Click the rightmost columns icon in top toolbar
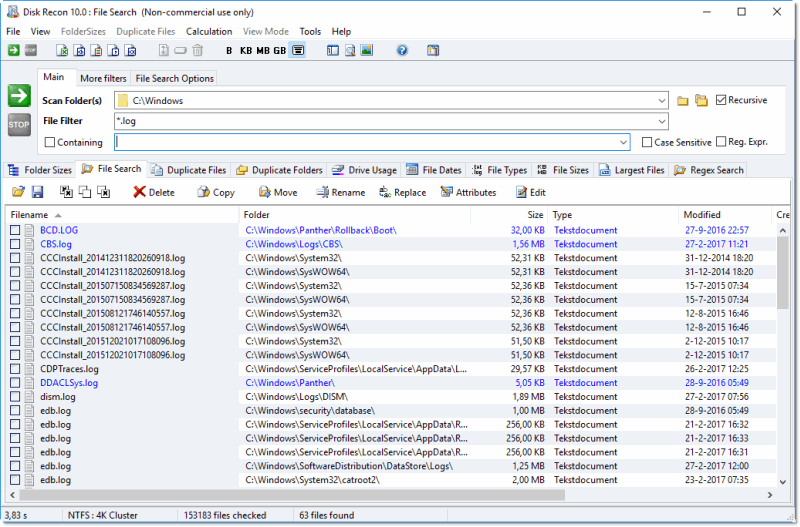The width and height of the screenshot is (800, 527). point(433,51)
